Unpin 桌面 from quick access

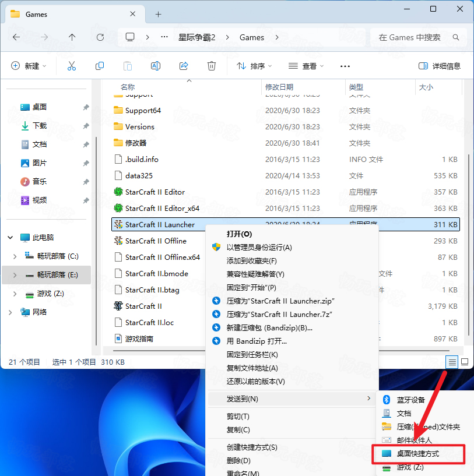(x=86, y=107)
